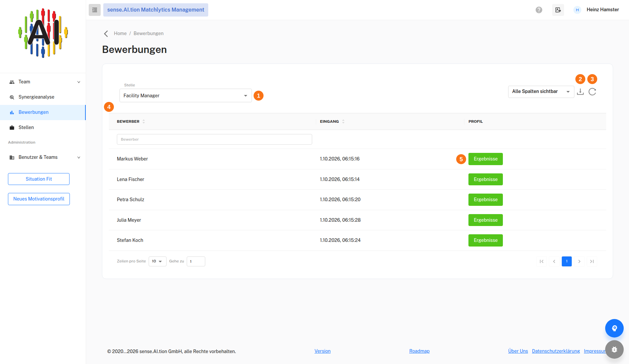
Task: Go back with the breadcrumb arrow
Action: click(x=106, y=34)
